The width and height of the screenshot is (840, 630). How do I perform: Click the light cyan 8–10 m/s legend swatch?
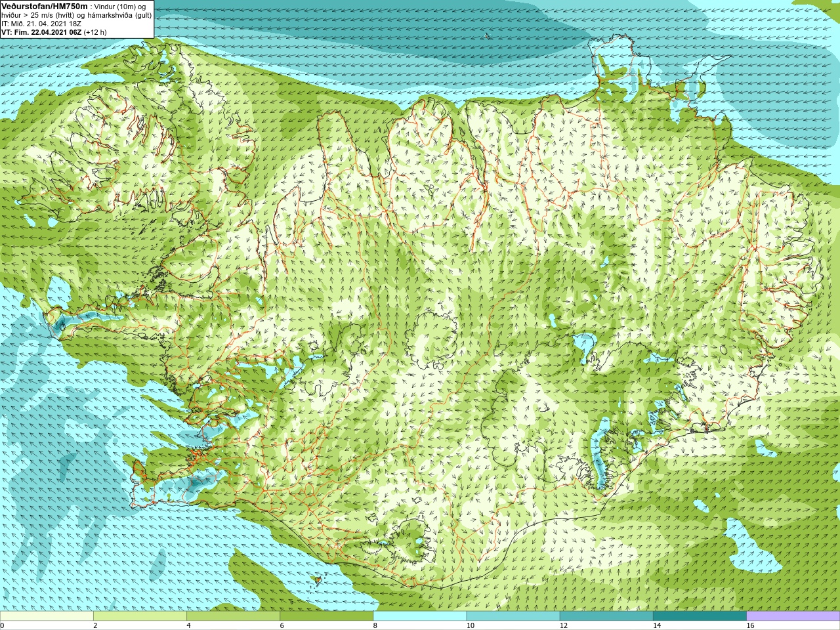(x=420, y=616)
